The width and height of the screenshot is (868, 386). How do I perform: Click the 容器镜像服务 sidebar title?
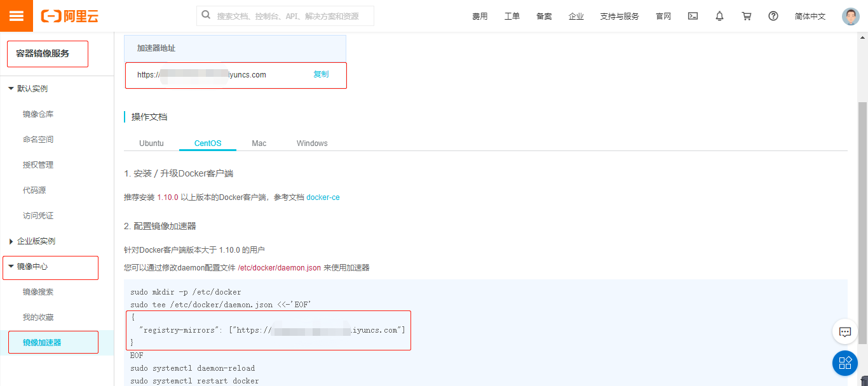click(43, 53)
